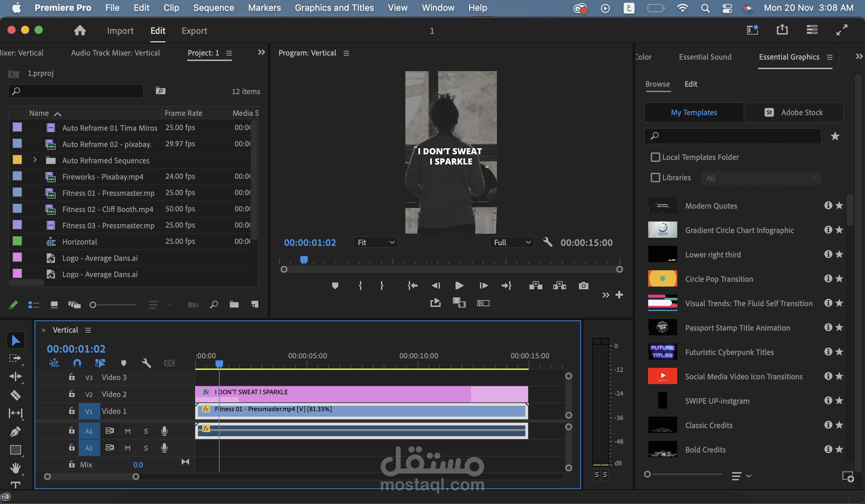The height and width of the screenshot is (504, 865).
Task: Open the Quick Export share icon
Action: click(x=782, y=30)
